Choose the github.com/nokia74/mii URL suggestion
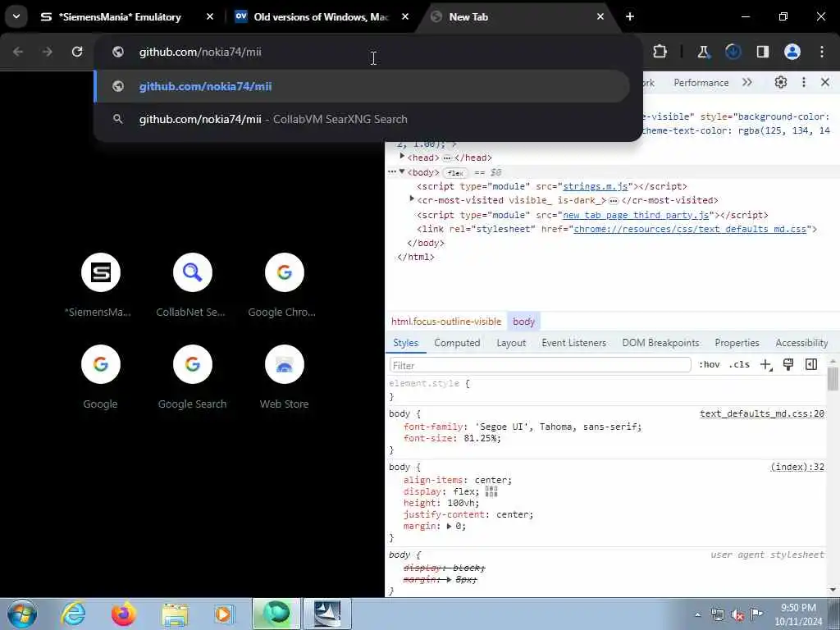 pyautogui.click(x=362, y=86)
